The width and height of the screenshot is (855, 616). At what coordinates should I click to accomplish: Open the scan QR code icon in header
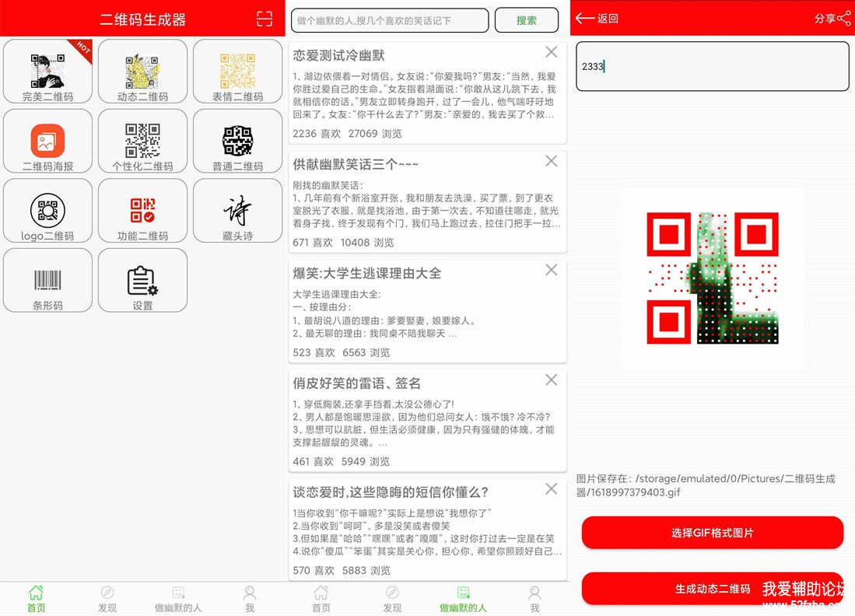[265, 19]
